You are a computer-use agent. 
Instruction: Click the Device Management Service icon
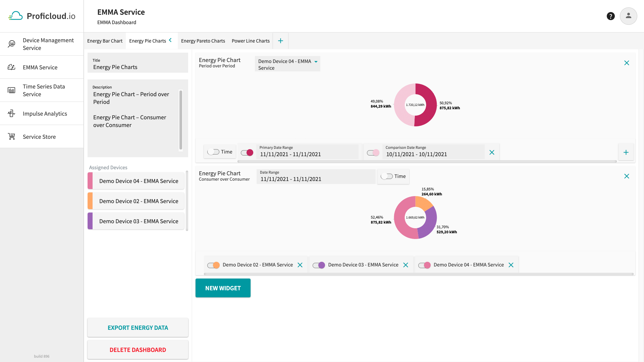[x=11, y=44]
